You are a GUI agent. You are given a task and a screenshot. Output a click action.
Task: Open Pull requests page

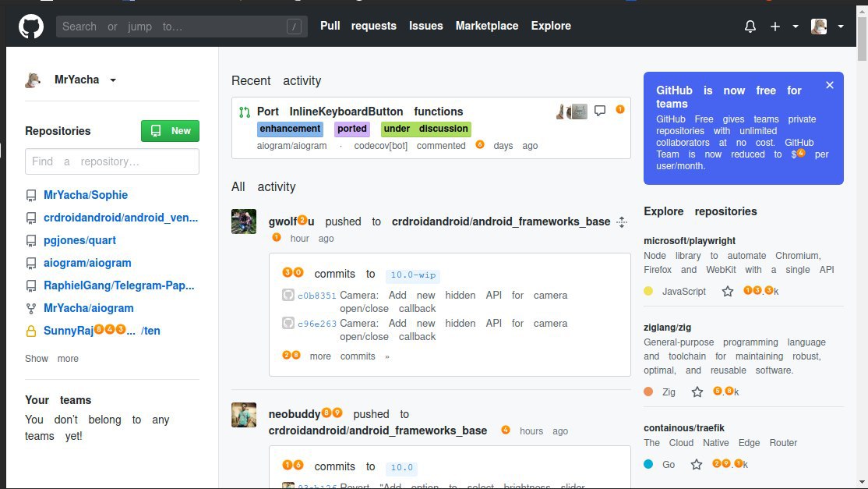coord(358,26)
